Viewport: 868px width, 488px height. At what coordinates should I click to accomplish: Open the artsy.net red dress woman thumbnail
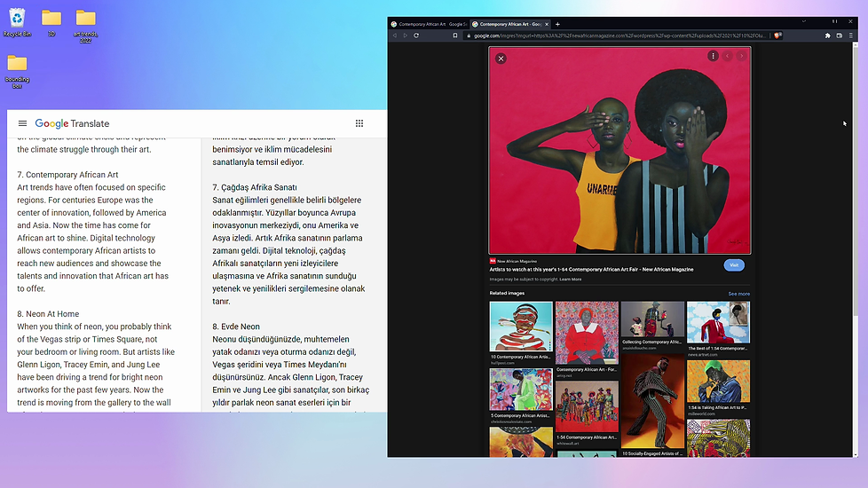pyautogui.click(x=587, y=333)
